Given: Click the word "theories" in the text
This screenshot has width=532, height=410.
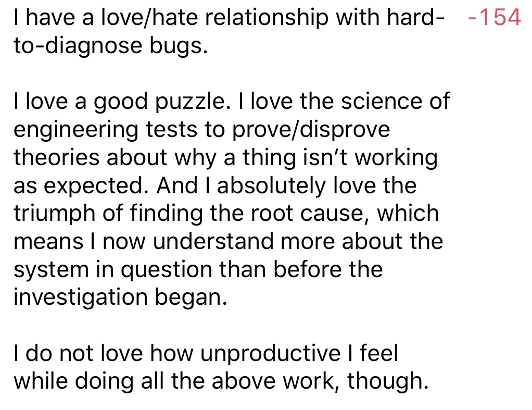Looking at the screenshot, I should (57, 157).
